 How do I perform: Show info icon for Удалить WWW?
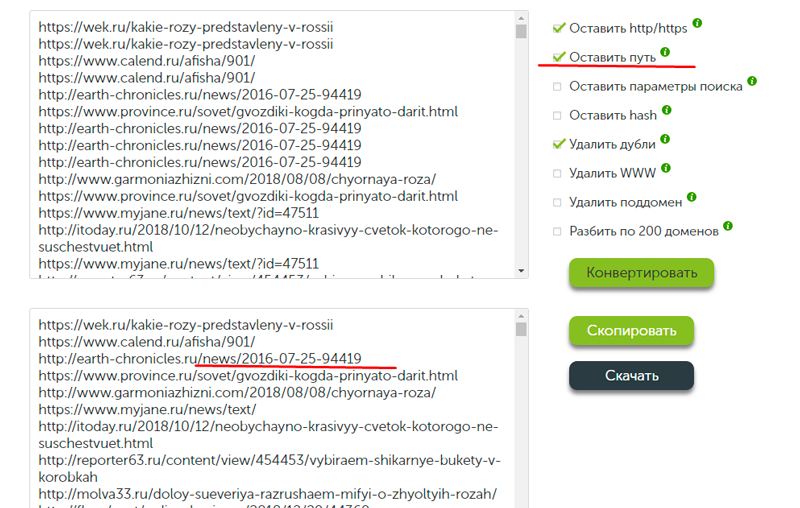point(666,168)
